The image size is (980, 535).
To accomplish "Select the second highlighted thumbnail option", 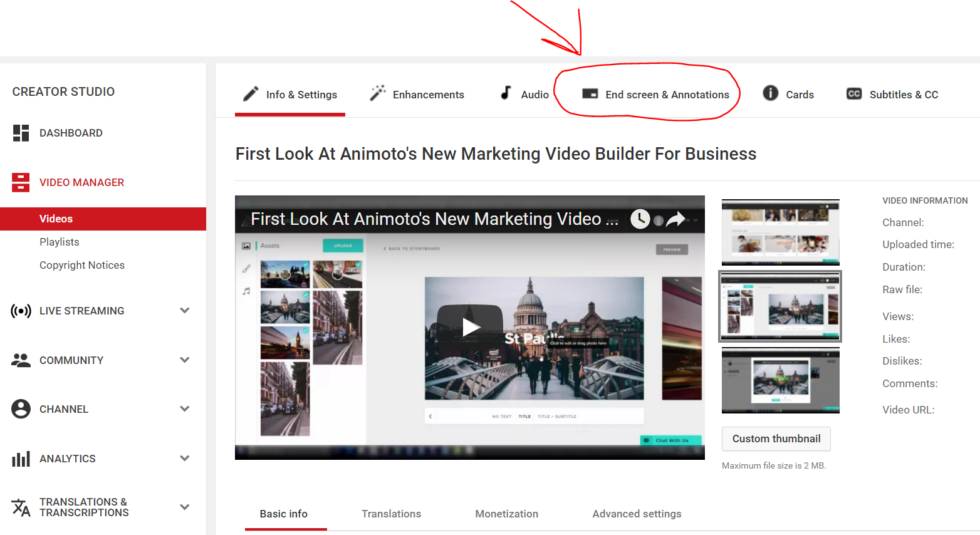I will pos(780,306).
